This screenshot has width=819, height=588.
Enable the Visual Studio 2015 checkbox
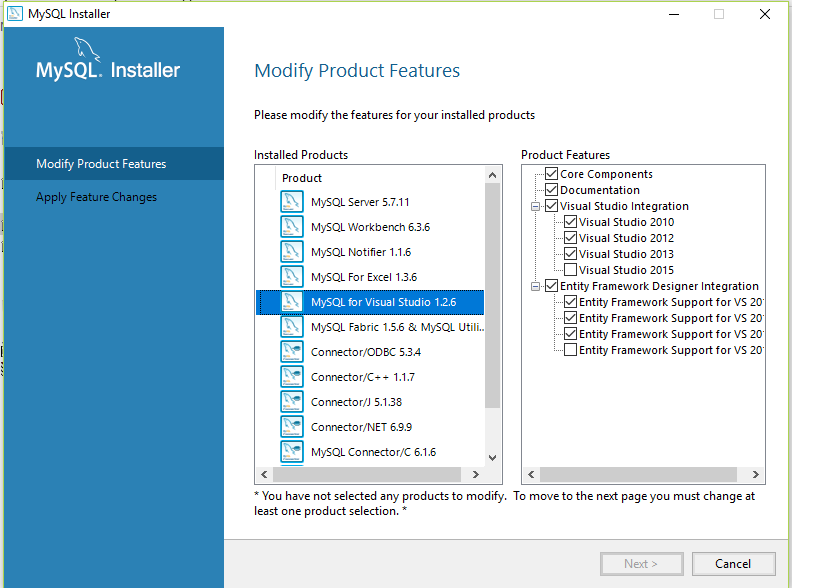click(570, 270)
